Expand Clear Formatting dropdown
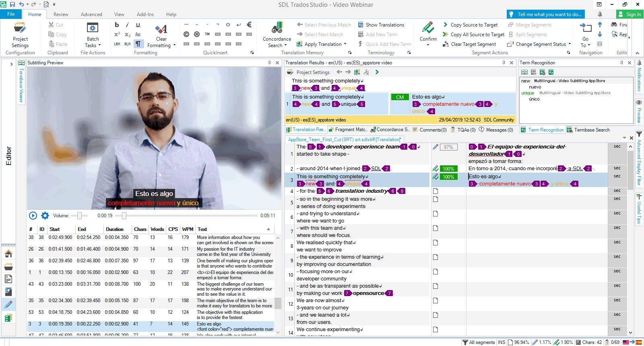Viewport: 644px width, 346px height. 174,45
